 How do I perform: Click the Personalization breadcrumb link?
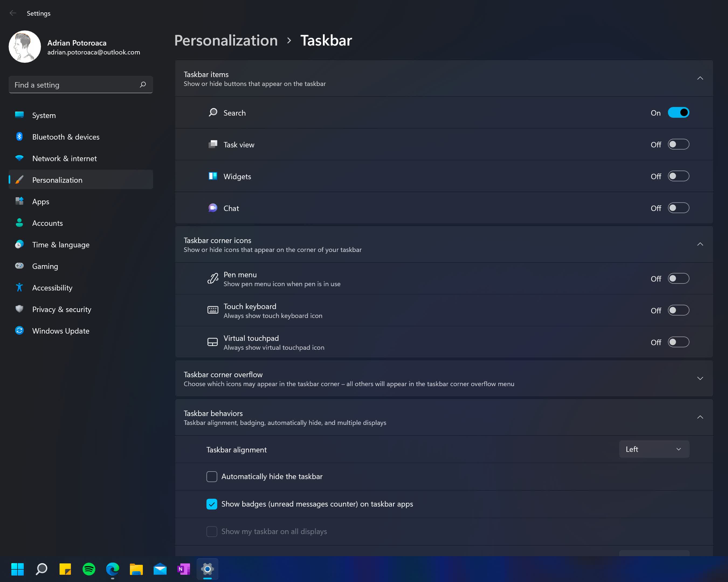point(226,40)
